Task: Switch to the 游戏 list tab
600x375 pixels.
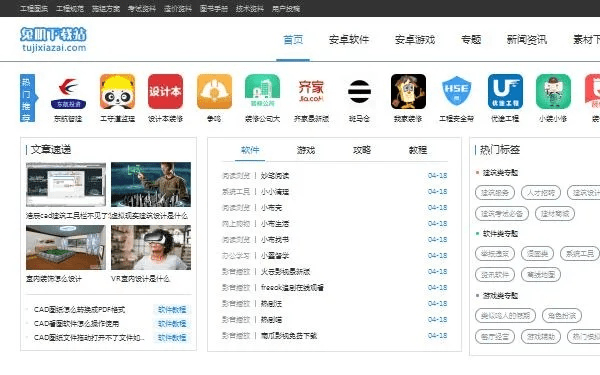Action: tap(306, 150)
